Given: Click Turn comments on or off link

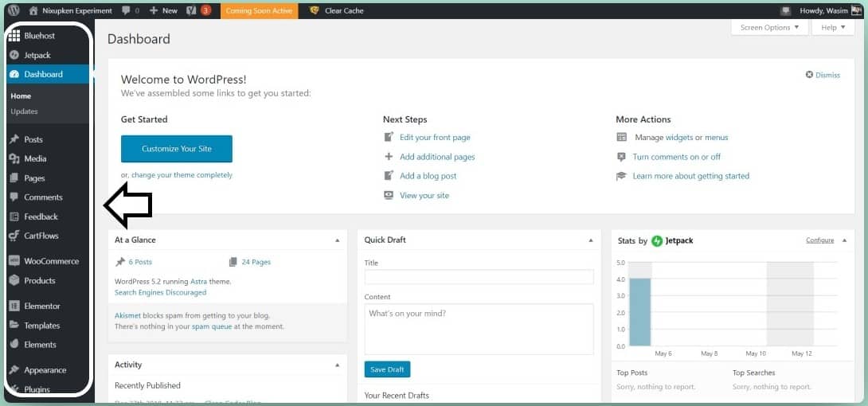Looking at the screenshot, I should tap(676, 157).
